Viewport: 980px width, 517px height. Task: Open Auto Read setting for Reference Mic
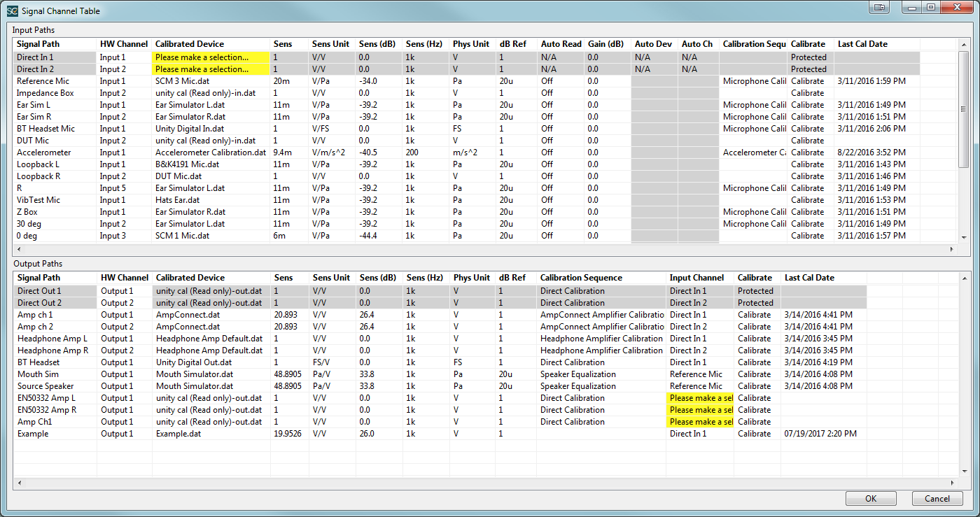(561, 81)
